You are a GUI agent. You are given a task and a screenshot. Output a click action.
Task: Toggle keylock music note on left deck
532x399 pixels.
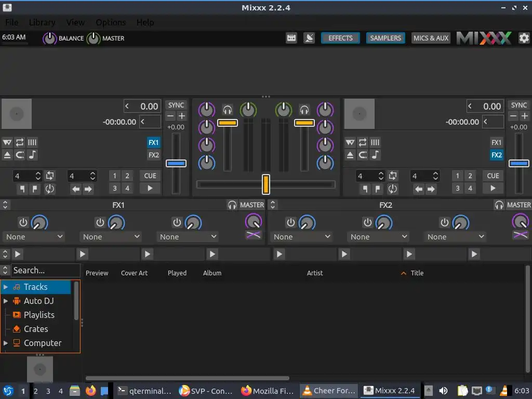click(32, 155)
